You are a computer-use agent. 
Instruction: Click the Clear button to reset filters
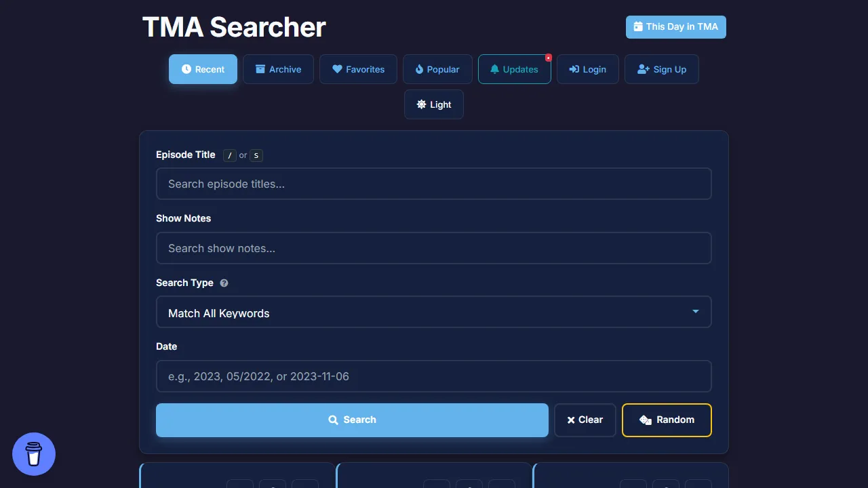point(585,420)
